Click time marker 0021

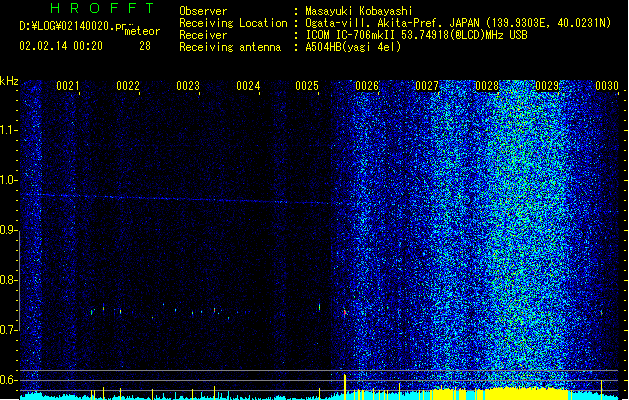pyautogui.click(x=67, y=86)
